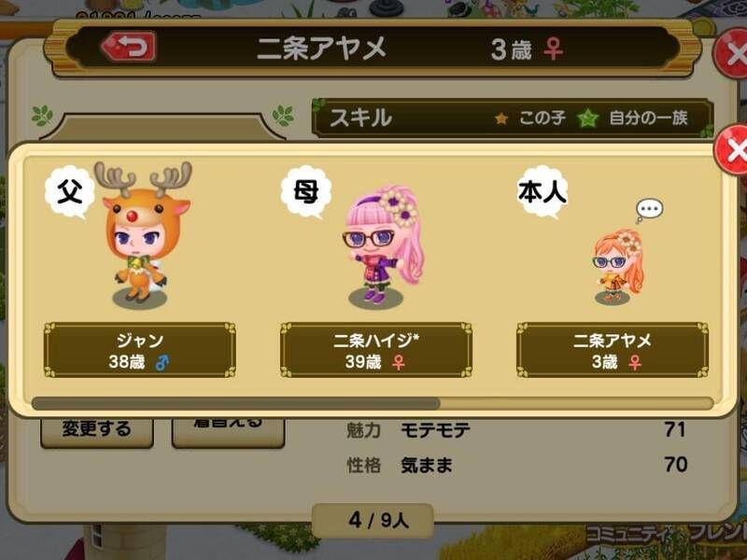Tap the 父 speech bubble label

point(69,192)
